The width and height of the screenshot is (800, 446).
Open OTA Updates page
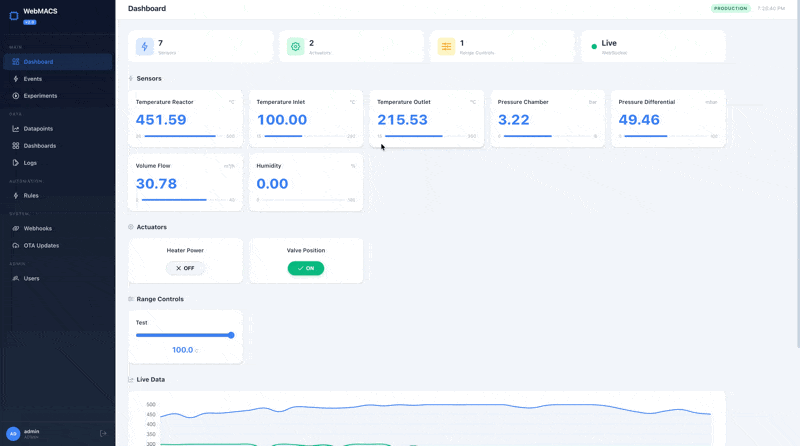click(x=58, y=245)
